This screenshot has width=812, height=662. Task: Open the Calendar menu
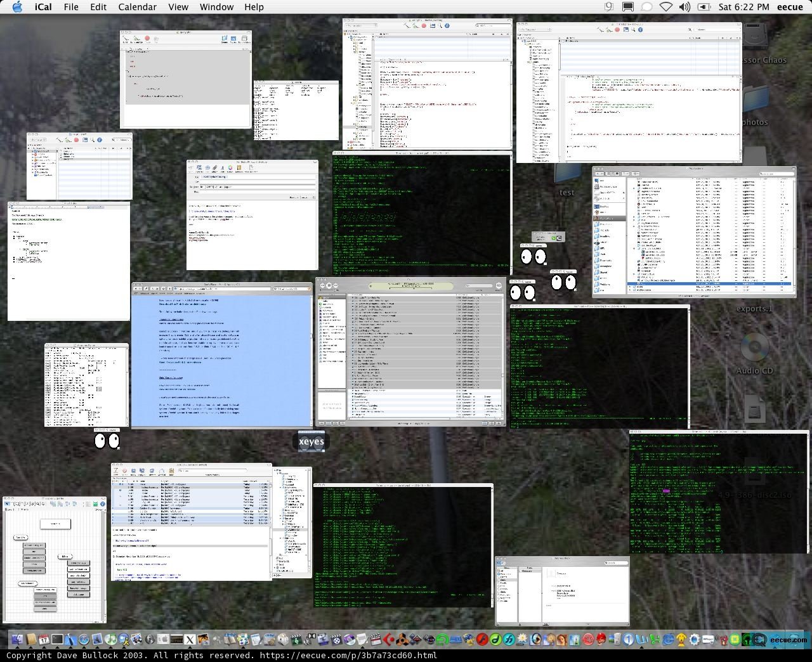(x=138, y=7)
